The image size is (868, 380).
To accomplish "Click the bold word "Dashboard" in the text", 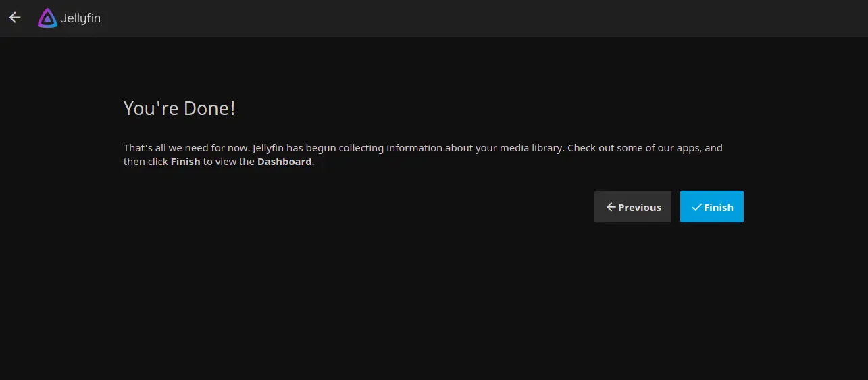I will pyautogui.click(x=284, y=162).
